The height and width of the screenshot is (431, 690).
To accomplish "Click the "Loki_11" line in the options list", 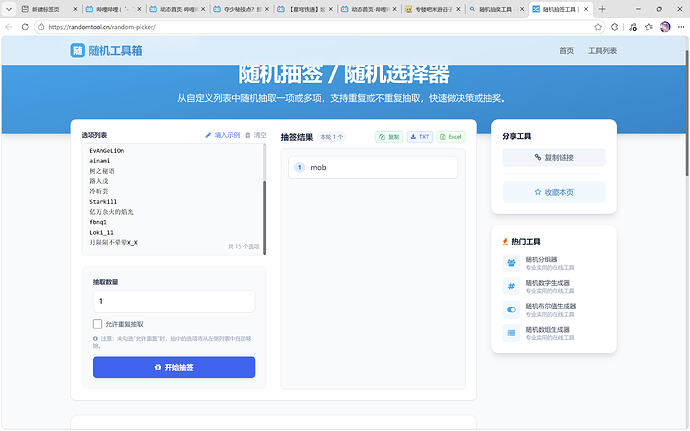I will tap(101, 232).
